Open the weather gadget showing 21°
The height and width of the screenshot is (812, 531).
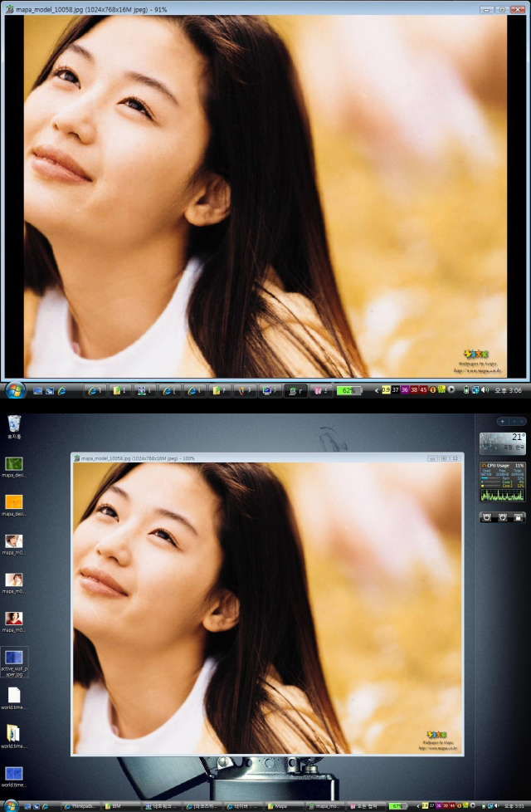click(x=503, y=443)
